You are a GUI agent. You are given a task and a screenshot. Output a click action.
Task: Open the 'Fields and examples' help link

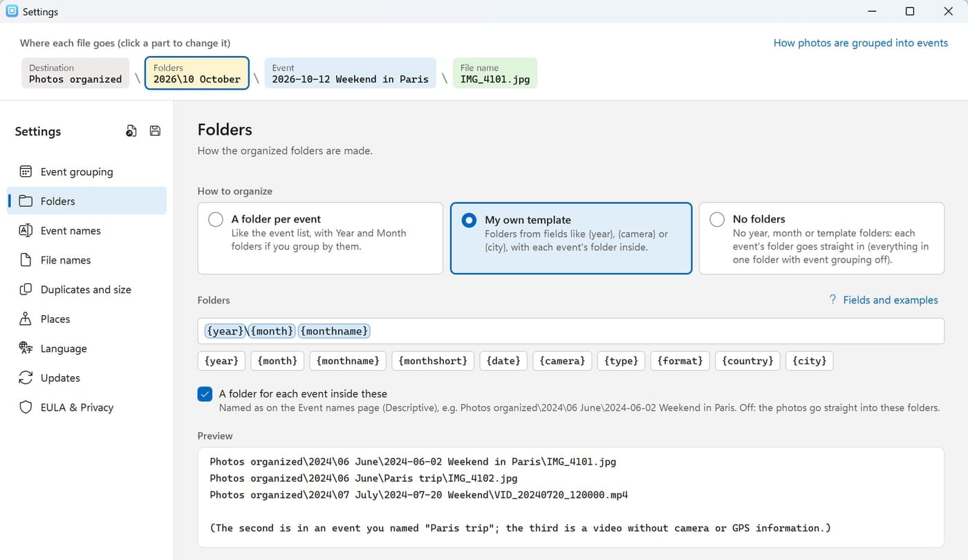(884, 300)
